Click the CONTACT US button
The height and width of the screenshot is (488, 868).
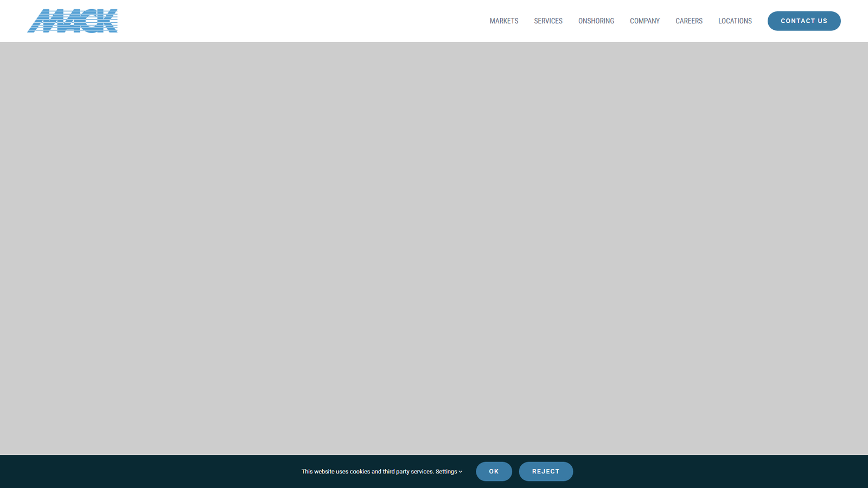803,21
